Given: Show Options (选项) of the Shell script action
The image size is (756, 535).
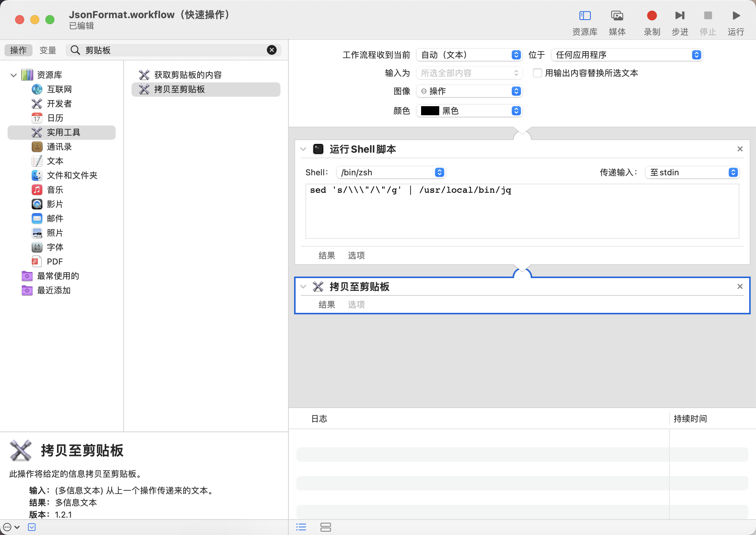Looking at the screenshot, I should (356, 255).
